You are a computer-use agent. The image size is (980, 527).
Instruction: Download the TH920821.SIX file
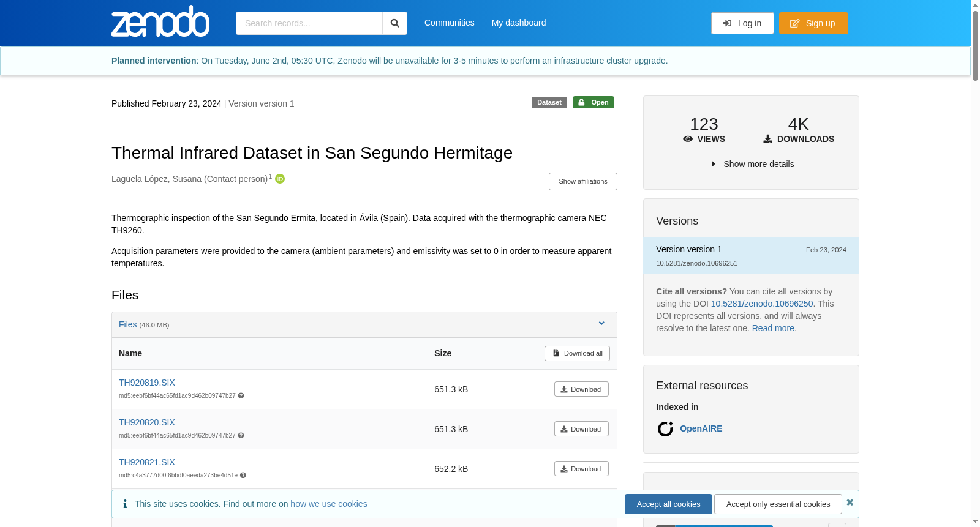point(581,469)
